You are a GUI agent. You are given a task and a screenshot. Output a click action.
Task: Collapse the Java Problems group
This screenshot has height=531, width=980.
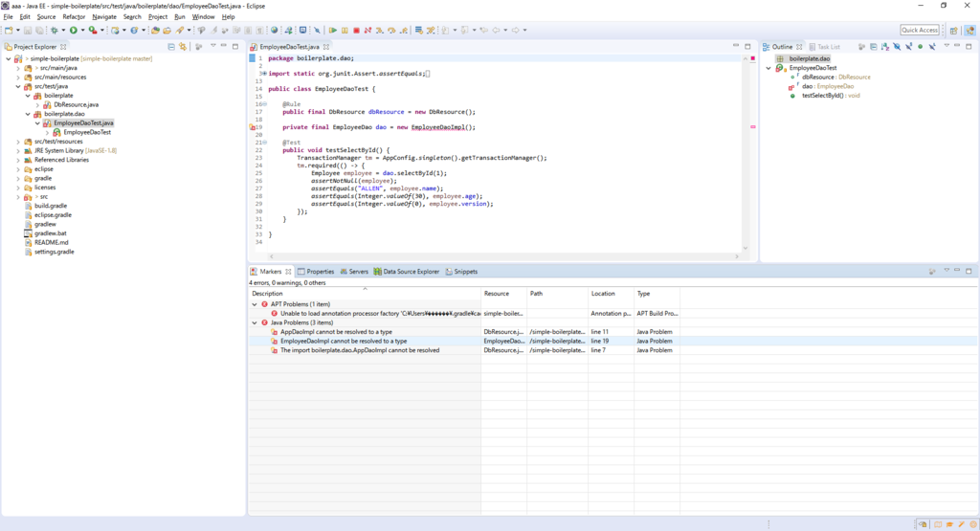click(x=255, y=323)
